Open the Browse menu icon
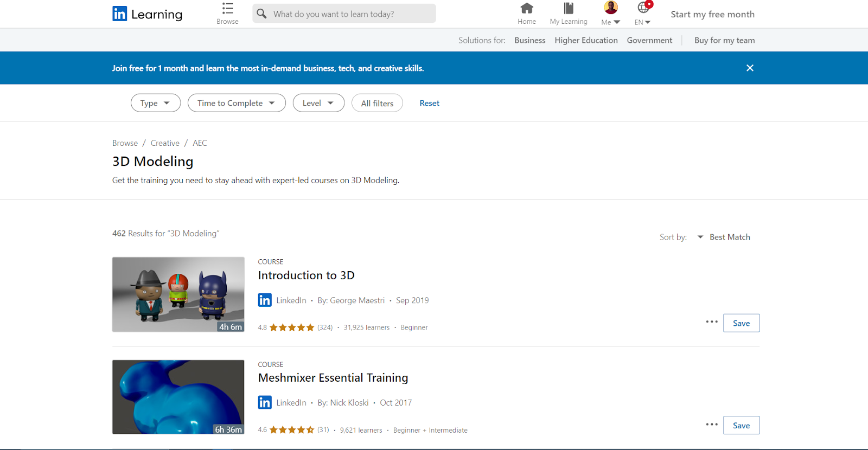This screenshot has height=450, width=868. tap(227, 9)
